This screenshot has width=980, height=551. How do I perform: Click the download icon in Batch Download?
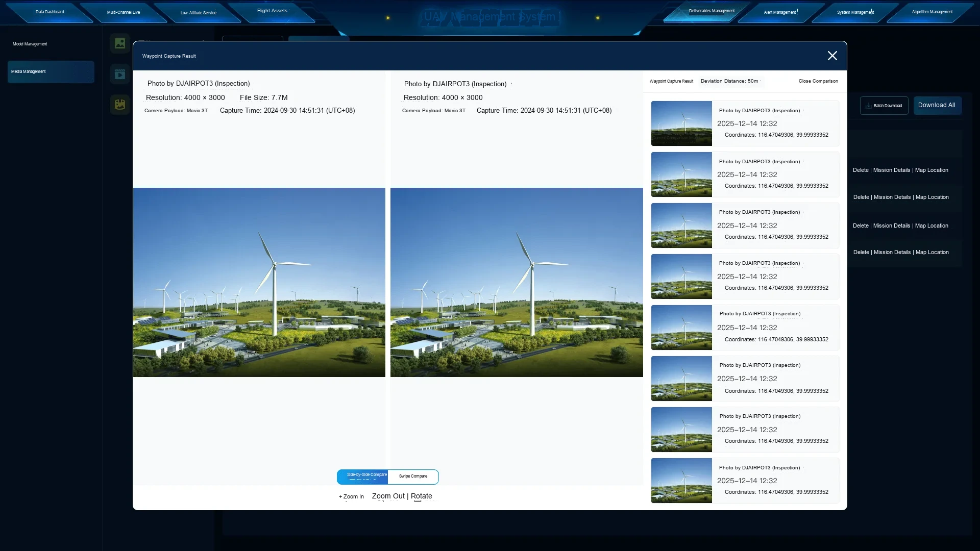tap(868, 106)
